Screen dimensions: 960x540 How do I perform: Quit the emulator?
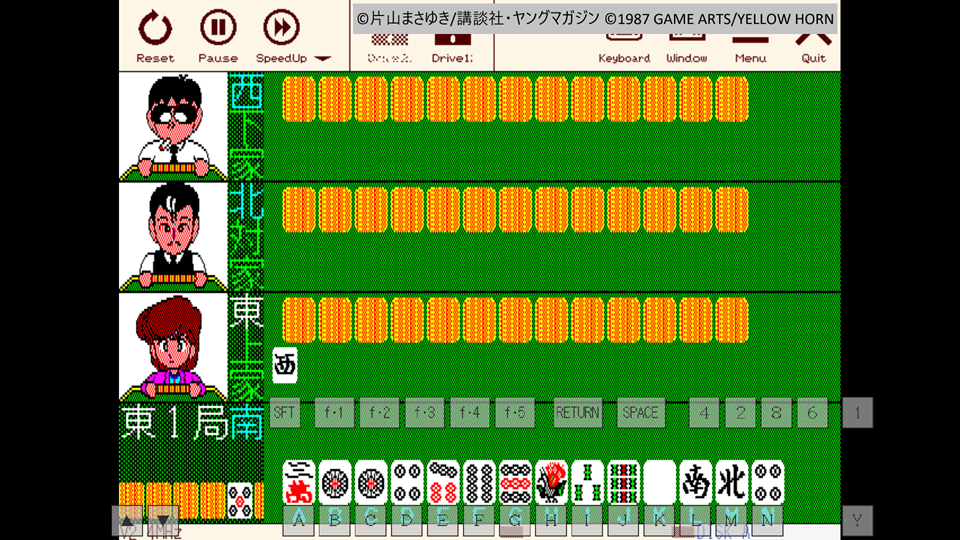(813, 47)
